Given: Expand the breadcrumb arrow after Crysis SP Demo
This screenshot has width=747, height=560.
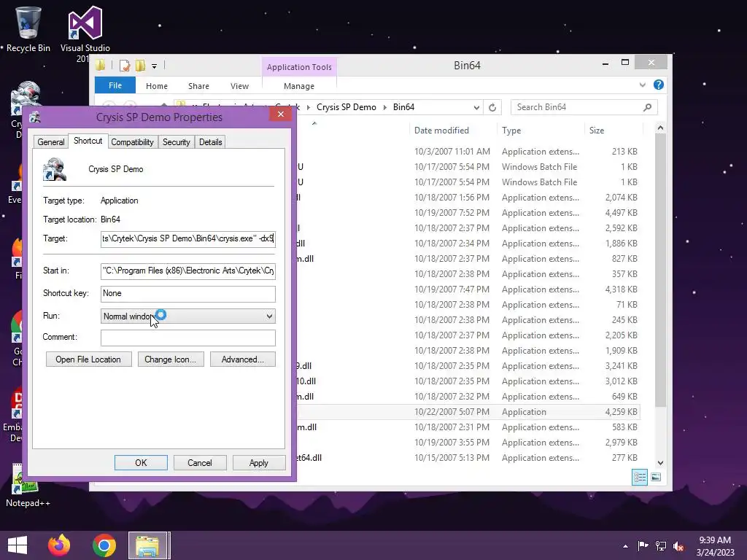Looking at the screenshot, I should (385, 108).
